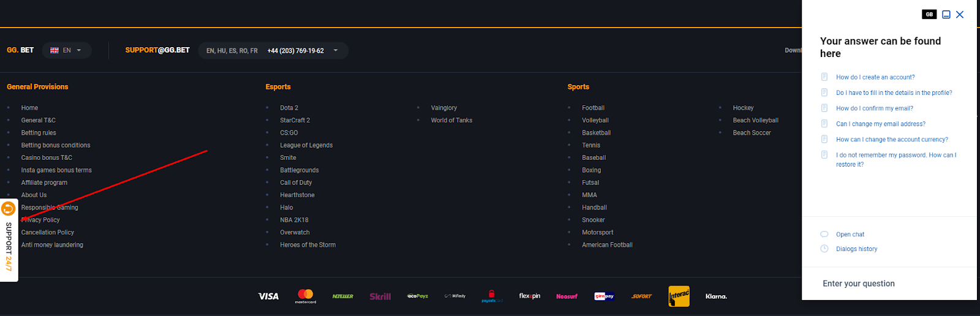Click the Dialogs history link
Screen dimensions: 980x316
coord(856,249)
